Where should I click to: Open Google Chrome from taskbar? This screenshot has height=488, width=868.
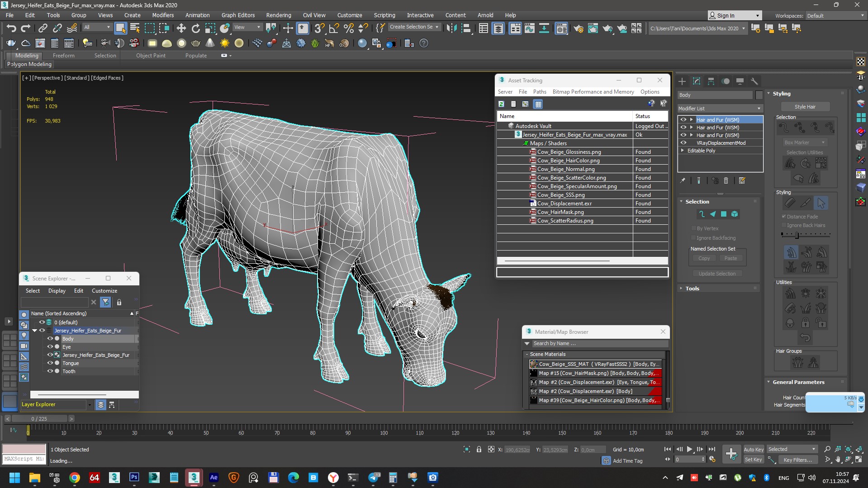[75, 478]
